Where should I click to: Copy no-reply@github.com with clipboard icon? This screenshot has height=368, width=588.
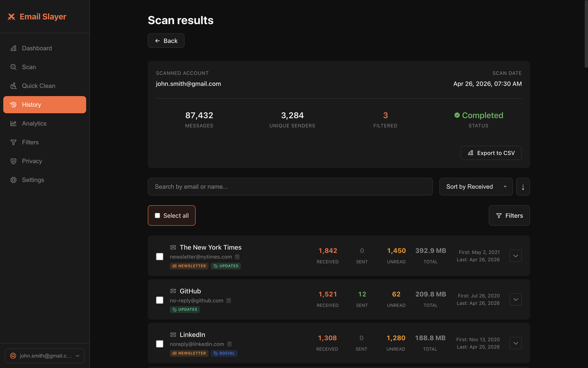229,301
